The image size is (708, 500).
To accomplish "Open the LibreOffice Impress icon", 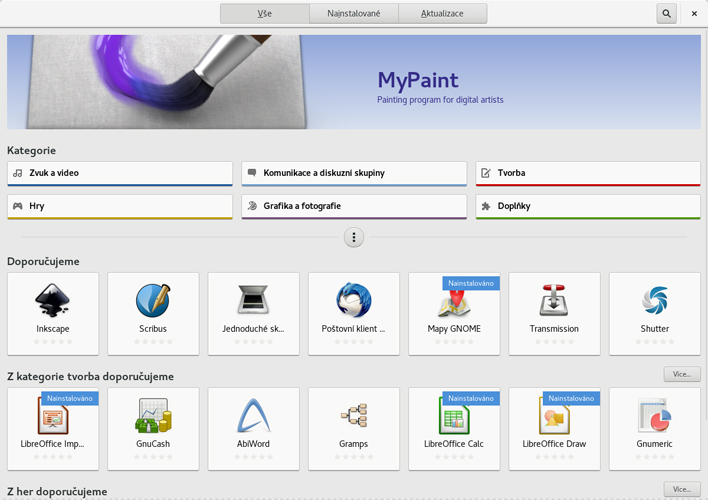I will coord(53,418).
